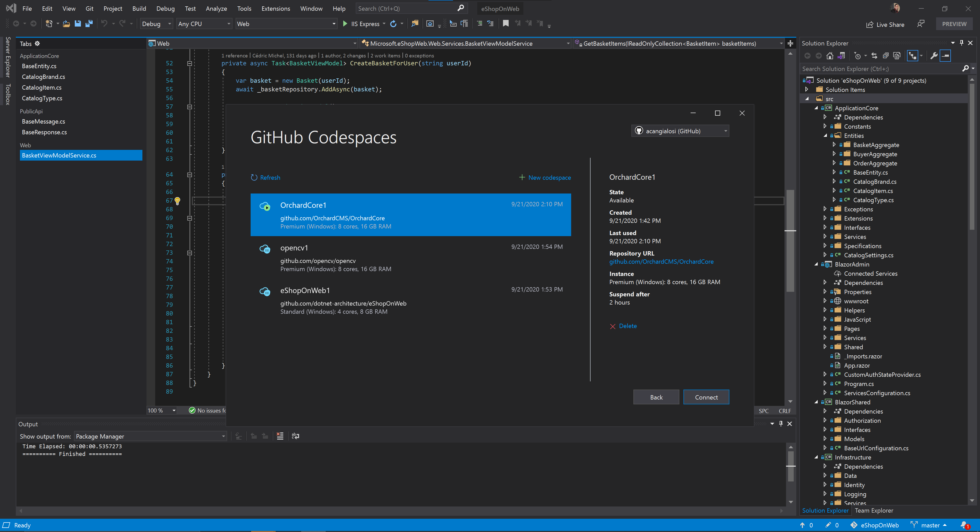This screenshot has width=980, height=532.
Task: Collapse All in Solution Explorer
Action: tap(886, 56)
